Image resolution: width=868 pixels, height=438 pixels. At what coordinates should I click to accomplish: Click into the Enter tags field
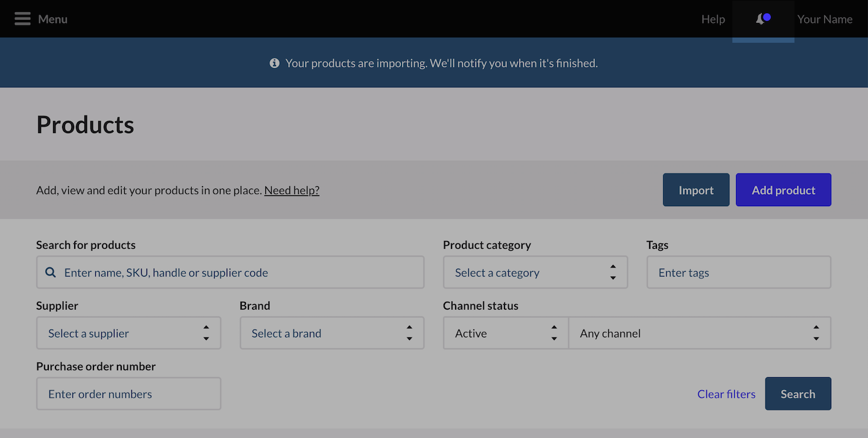(738, 273)
